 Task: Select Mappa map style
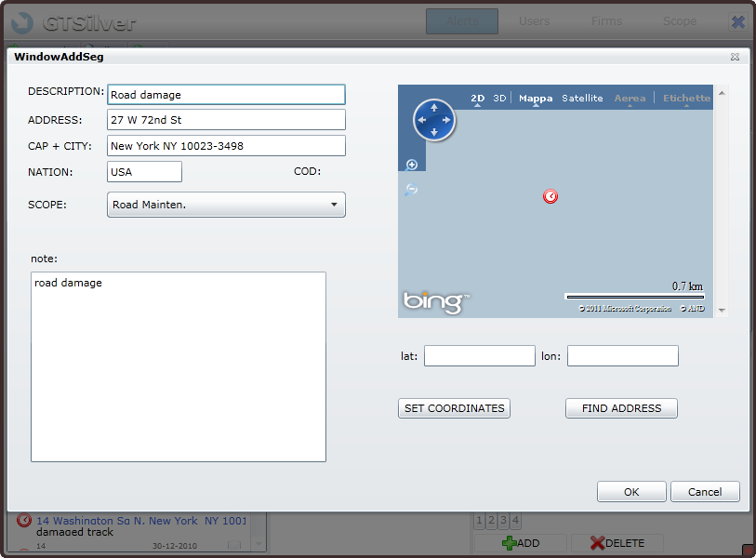[x=536, y=99]
